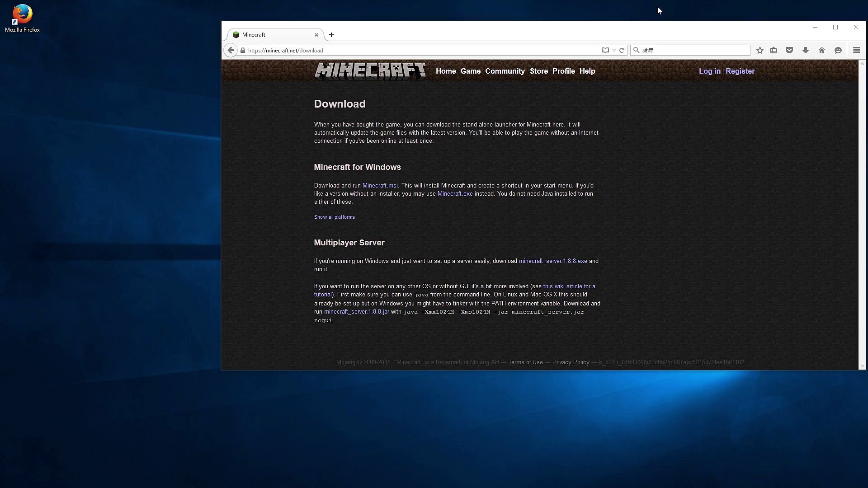Select the Minecraft browser tab
Image resolution: width=868 pixels, height=488 pixels.
click(275, 35)
